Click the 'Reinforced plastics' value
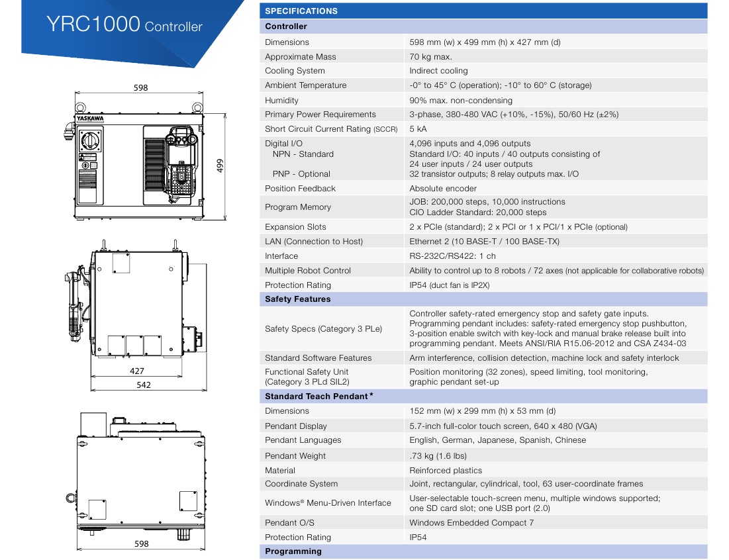The width and height of the screenshot is (729, 560). pos(446,470)
